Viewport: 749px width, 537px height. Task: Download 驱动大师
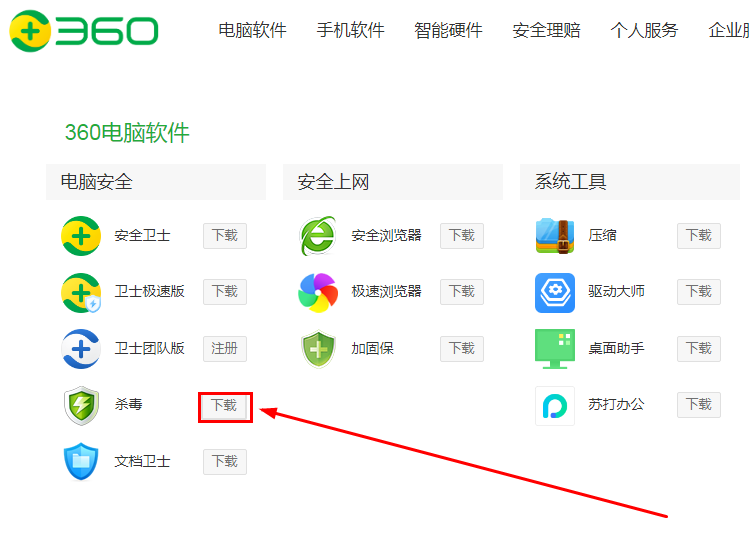699,291
